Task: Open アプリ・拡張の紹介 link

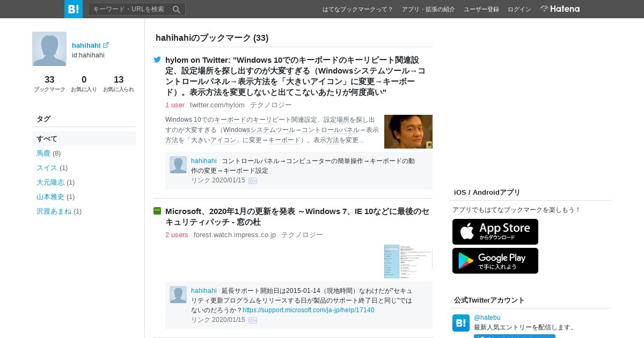Action: click(428, 9)
